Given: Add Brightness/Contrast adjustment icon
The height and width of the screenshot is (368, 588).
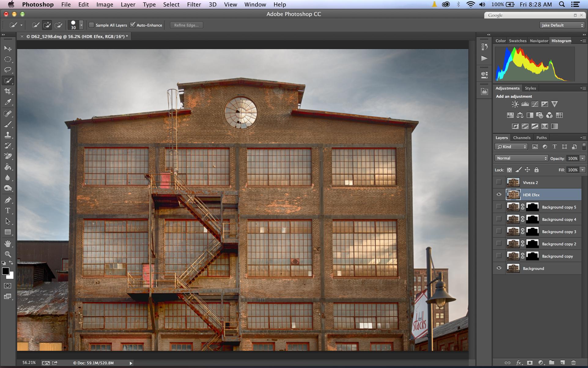Looking at the screenshot, I should 515,104.
